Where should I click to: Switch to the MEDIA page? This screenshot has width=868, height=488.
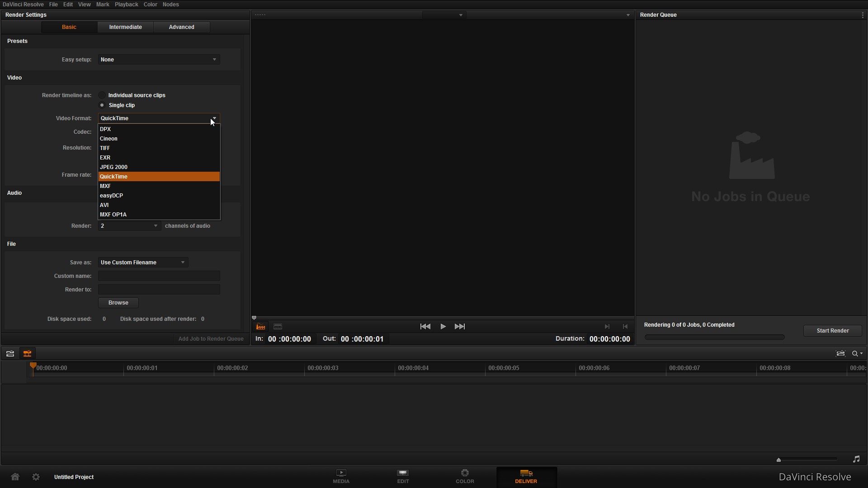341,477
